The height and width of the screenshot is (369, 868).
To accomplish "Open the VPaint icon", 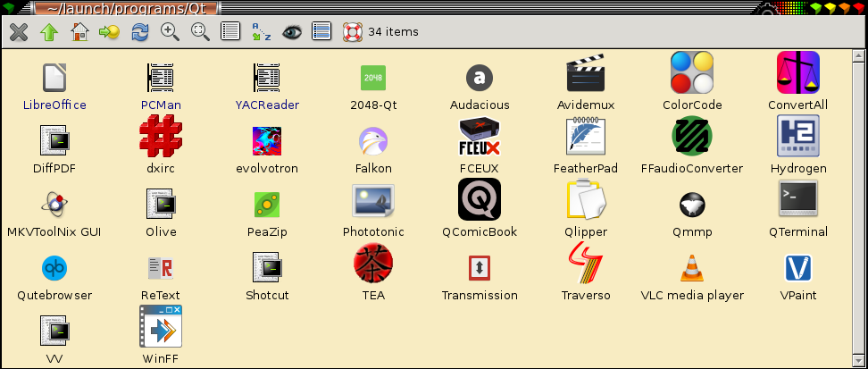I will click(798, 268).
